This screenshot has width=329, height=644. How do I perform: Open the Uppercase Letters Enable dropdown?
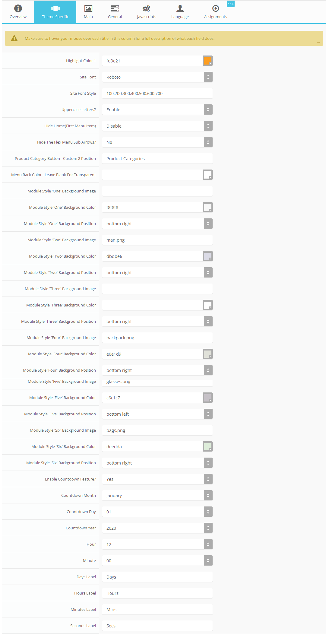click(x=157, y=109)
